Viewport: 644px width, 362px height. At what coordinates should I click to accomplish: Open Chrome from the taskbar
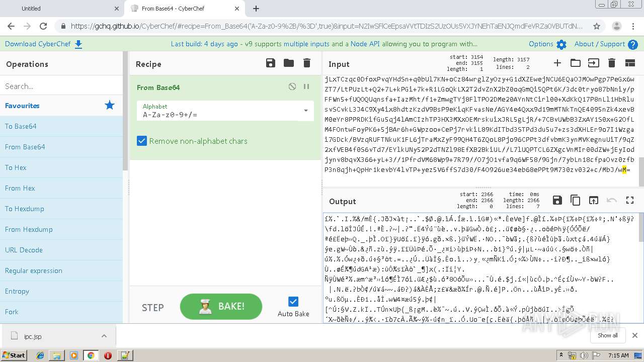[91, 355]
